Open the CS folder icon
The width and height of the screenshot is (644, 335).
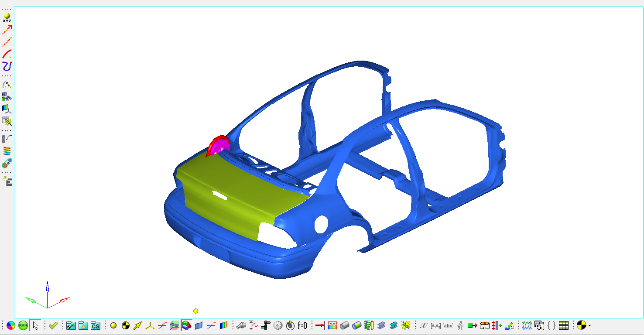(96, 325)
